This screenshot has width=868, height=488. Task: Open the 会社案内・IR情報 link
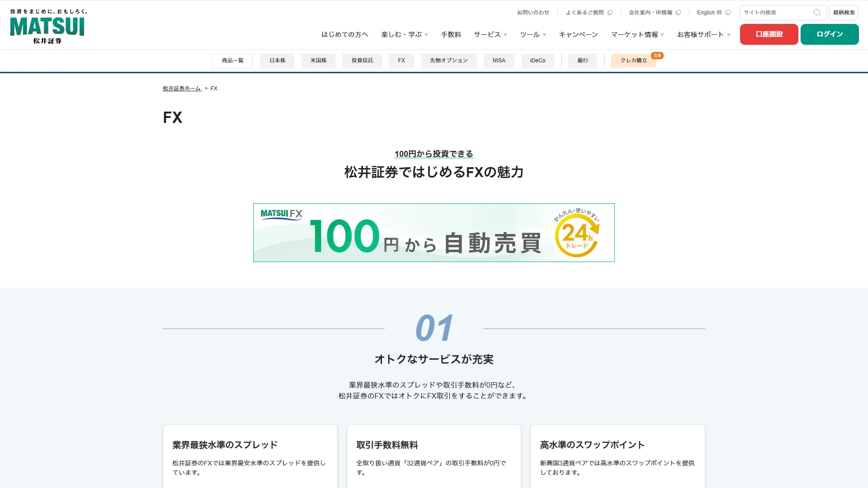pyautogui.click(x=651, y=13)
